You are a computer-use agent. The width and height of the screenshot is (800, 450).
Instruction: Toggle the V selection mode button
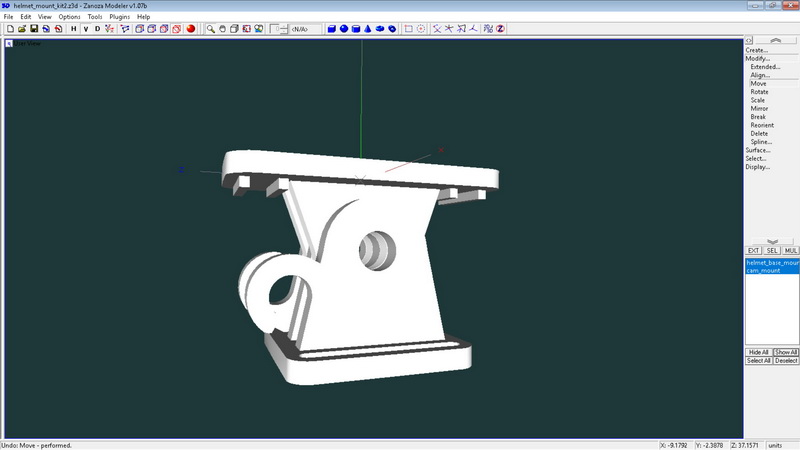85,29
